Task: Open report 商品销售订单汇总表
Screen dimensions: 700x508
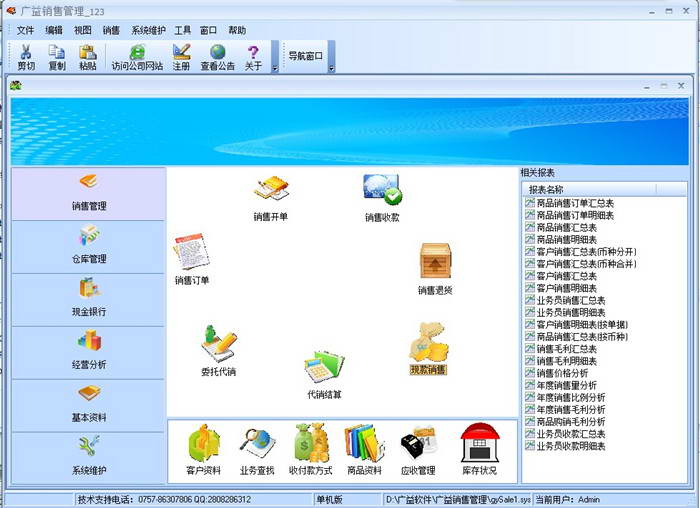Action: 575,203
